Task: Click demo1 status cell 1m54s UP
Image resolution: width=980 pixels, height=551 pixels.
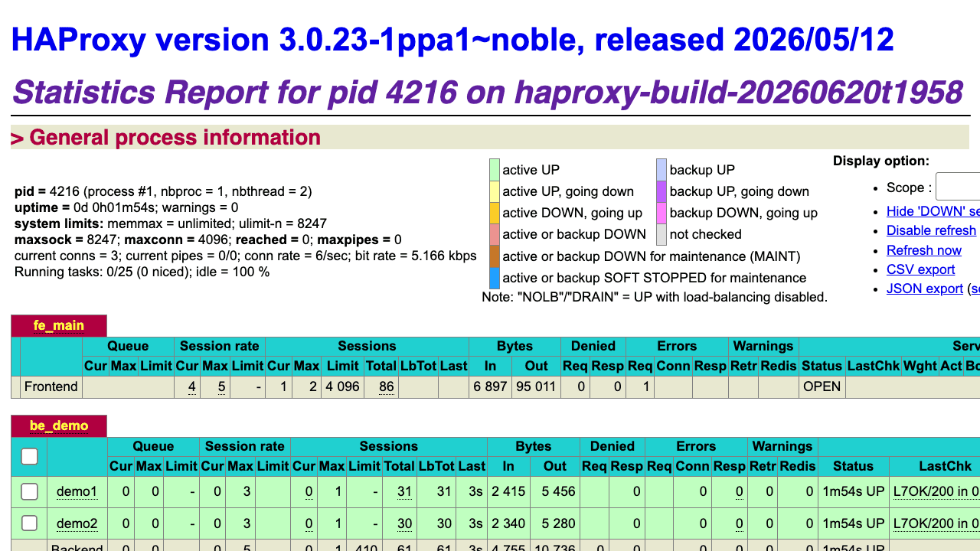Action: click(x=853, y=492)
